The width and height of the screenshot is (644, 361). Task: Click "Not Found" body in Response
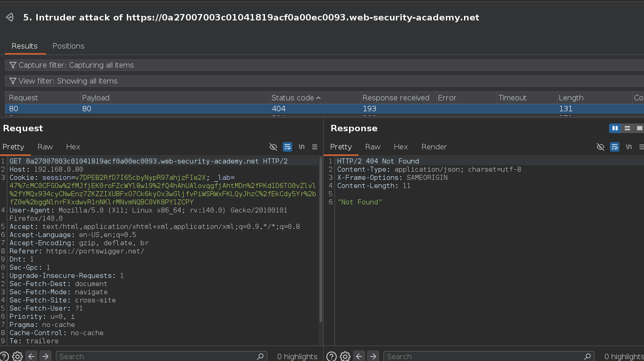tap(359, 202)
